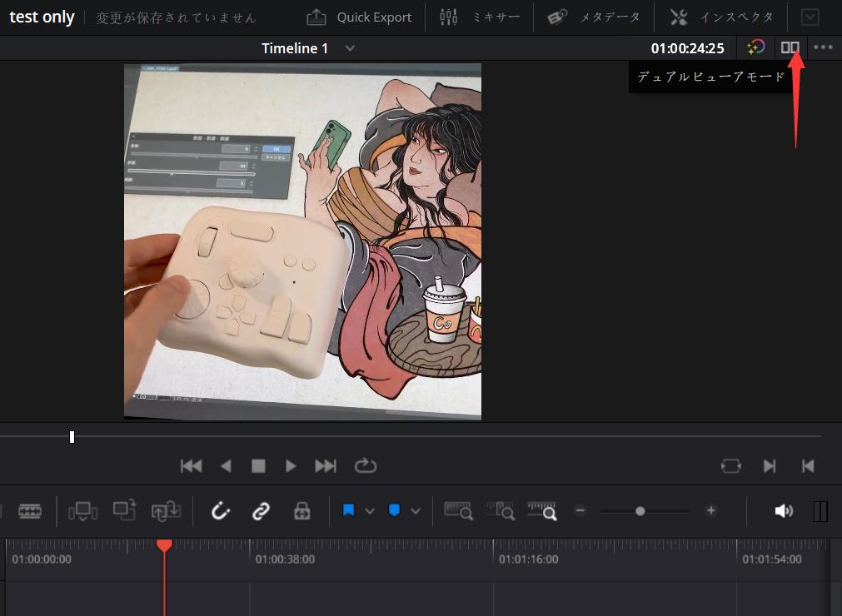Click the 01:01:54:00 ruler mark
This screenshot has height=616, width=842.
(x=772, y=559)
